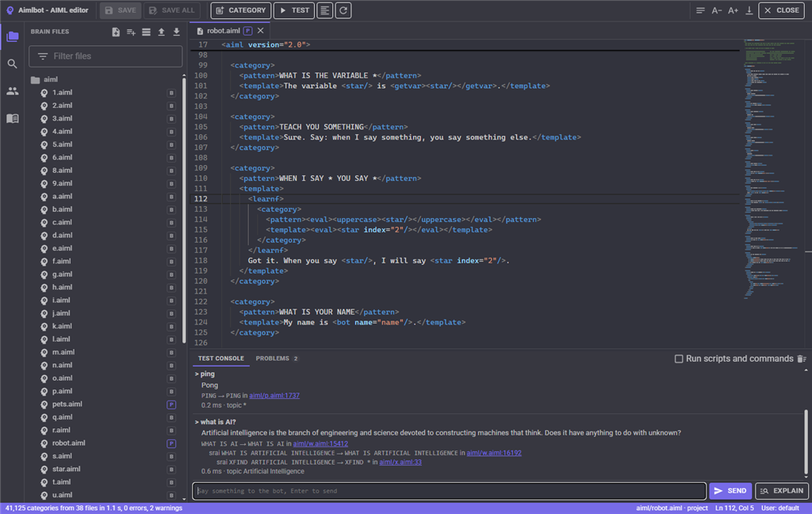The width and height of the screenshot is (812, 514).
Task: Click the Category button
Action: tap(241, 10)
